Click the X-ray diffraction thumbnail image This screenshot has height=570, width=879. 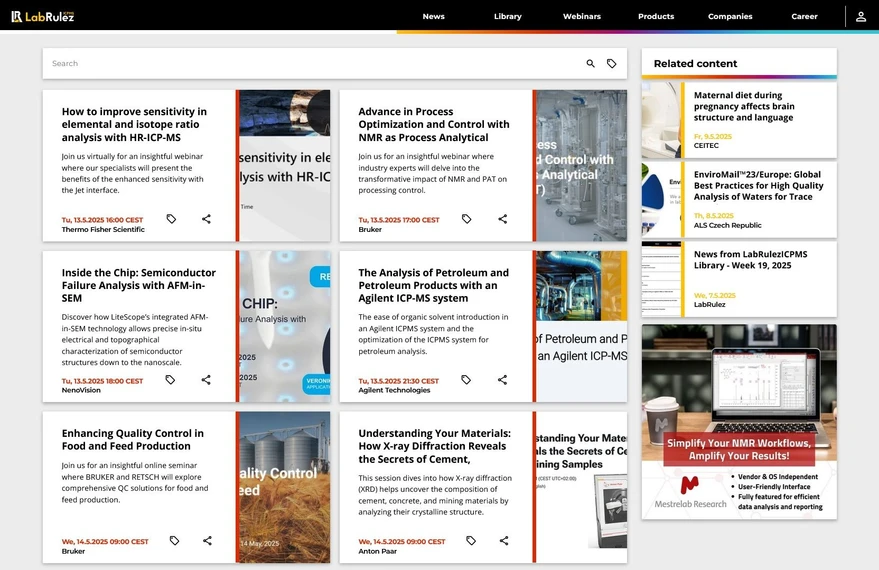(581, 487)
